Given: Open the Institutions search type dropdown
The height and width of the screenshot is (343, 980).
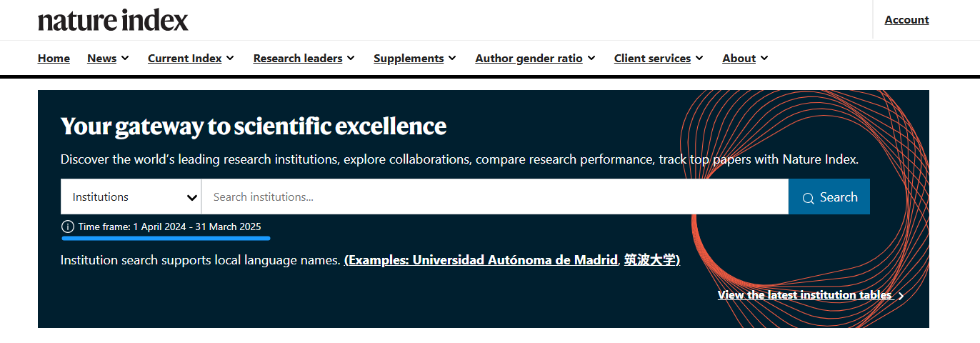Looking at the screenshot, I should (131, 197).
